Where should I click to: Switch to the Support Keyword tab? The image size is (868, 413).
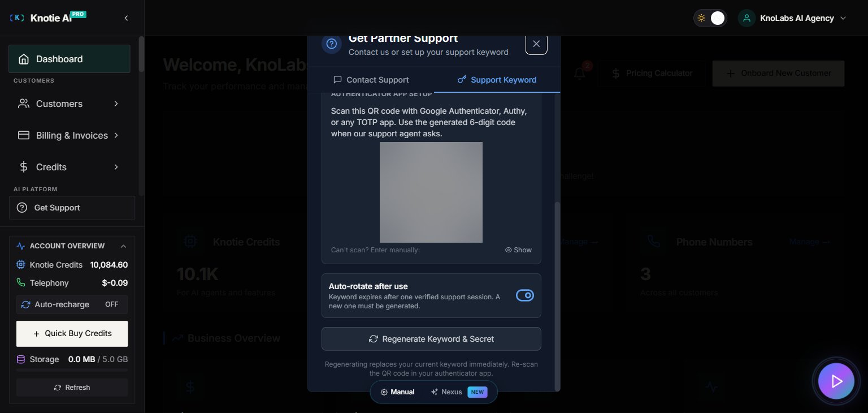pyautogui.click(x=497, y=80)
